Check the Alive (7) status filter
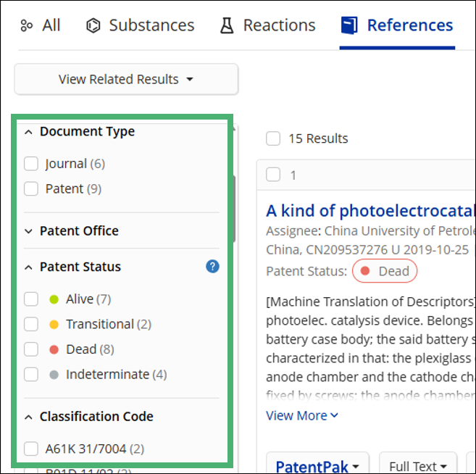Viewport: 476px width, 474px height. click(x=31, y=299)
